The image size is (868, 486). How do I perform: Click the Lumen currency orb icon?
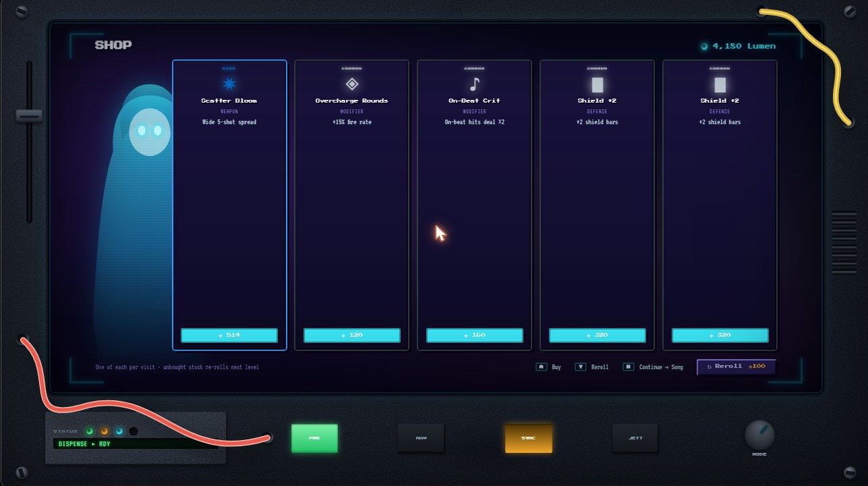tap(704, 47)
